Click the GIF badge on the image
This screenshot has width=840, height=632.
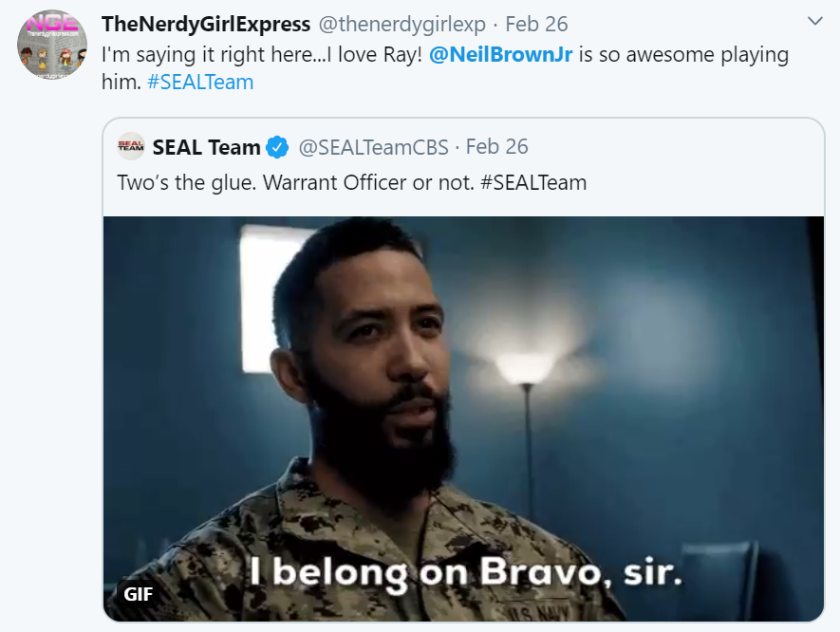coord(139,595)
